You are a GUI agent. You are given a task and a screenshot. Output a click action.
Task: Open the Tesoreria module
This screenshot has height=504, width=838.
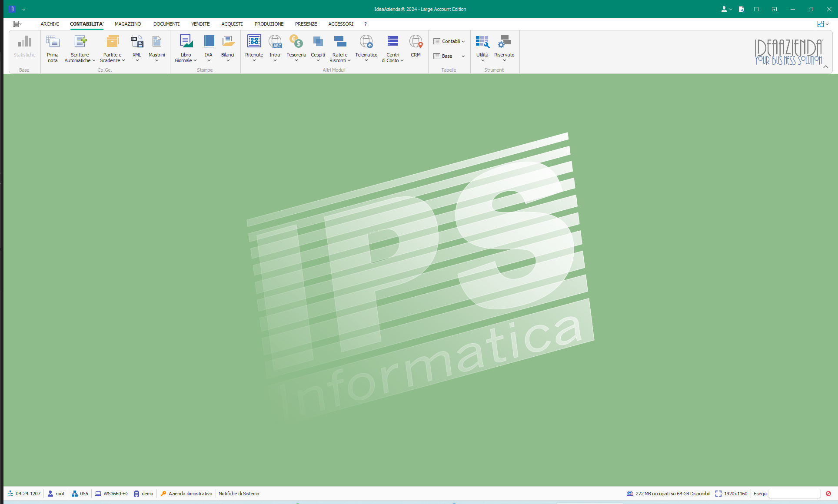(296, 48)
